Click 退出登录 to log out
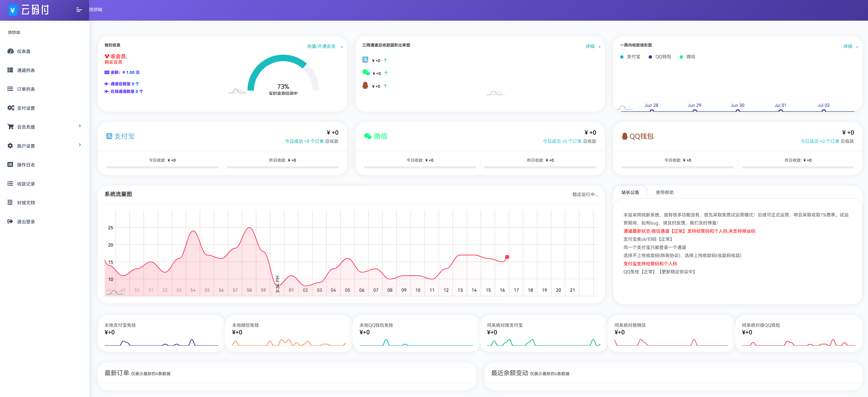The image size is (868, 397). coord(45,222)
